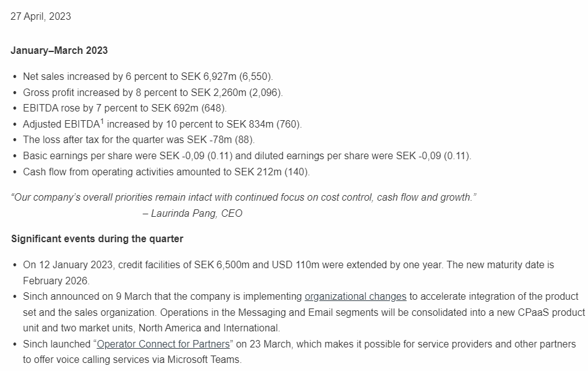The width and height of the screenshot is (588, 371).
Task: Click the "Cash flow from operating activities" line
Action: 166,172
